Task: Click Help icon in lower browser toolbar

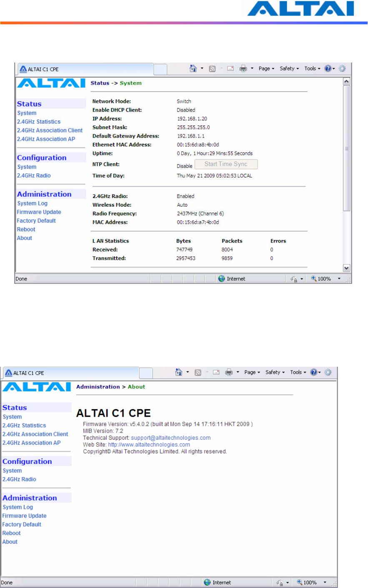Action: pyautogui.click(x=313, y=372)
